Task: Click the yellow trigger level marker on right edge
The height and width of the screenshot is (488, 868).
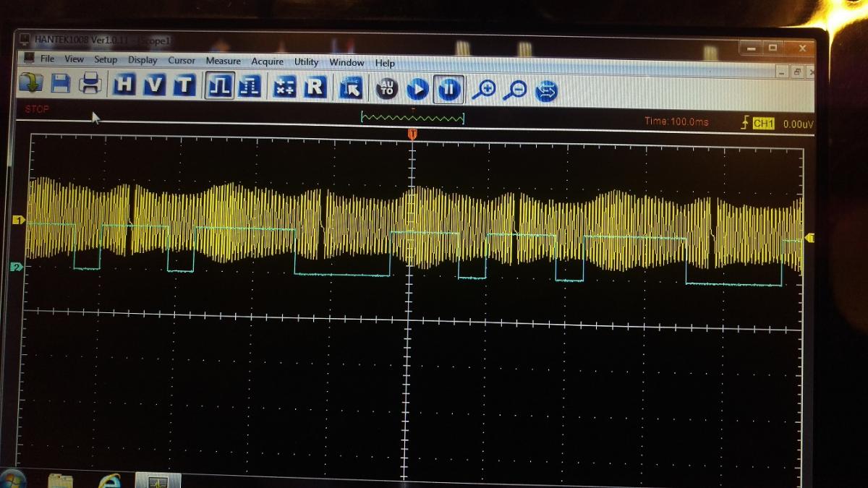Action: (809, 238)
